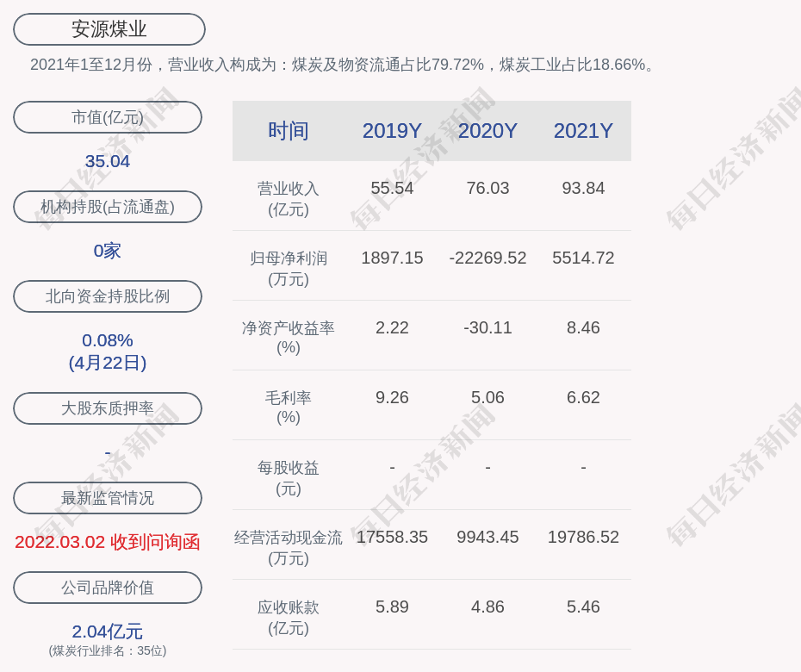Click the 0.08% northbound holding ratio
This screenshot has height=672, width=801.
[x=108, y=340]
